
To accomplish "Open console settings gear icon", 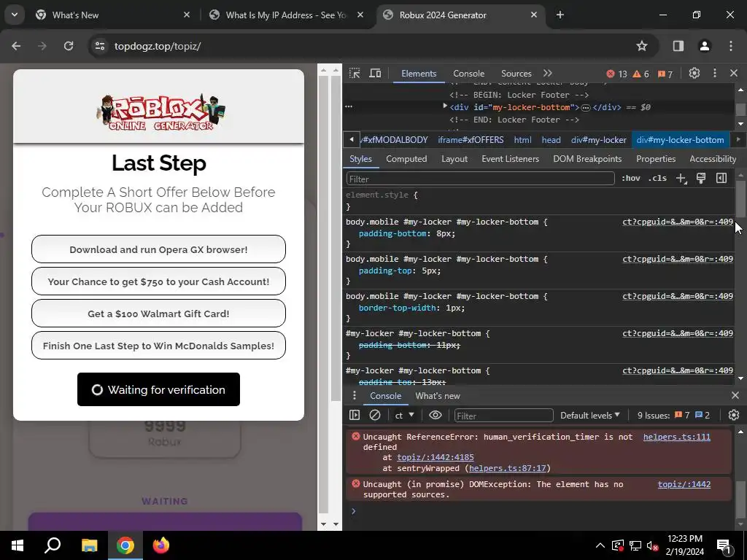I will 734,415.
